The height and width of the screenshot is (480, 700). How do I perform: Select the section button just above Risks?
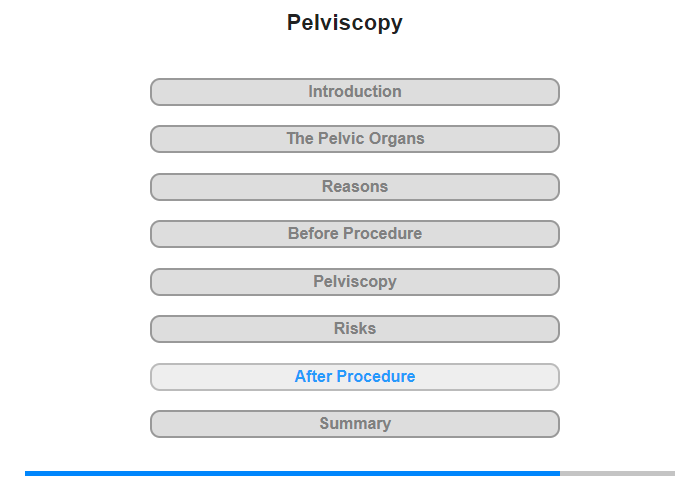pos(354,282)
